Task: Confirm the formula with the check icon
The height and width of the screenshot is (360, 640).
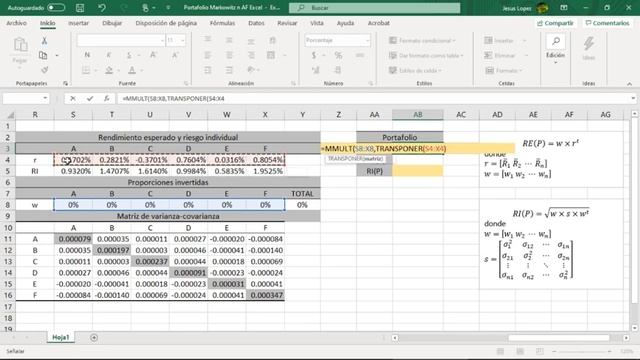Action: (90, 98)
